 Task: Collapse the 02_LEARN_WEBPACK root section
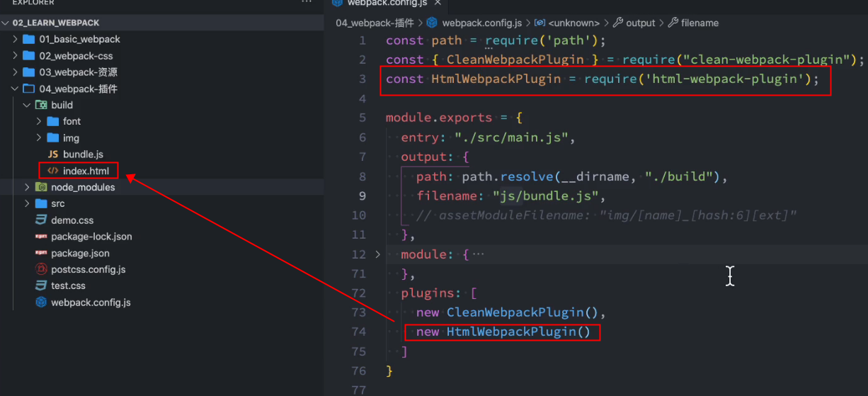(6, 23)
